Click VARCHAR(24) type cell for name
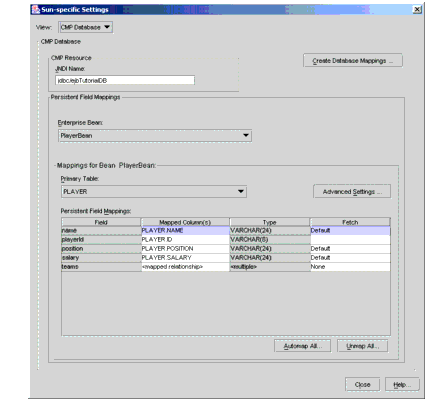Screen dimensions: 426x399 point(270,231)
